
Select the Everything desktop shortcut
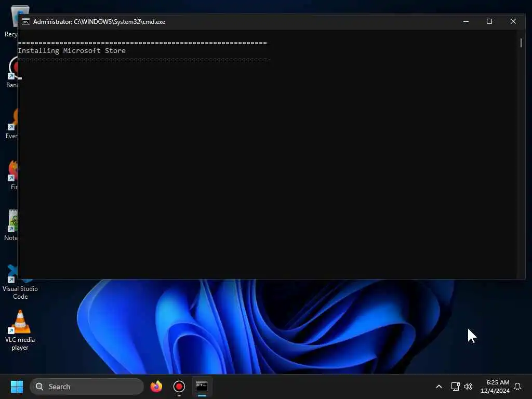point(11,124)
